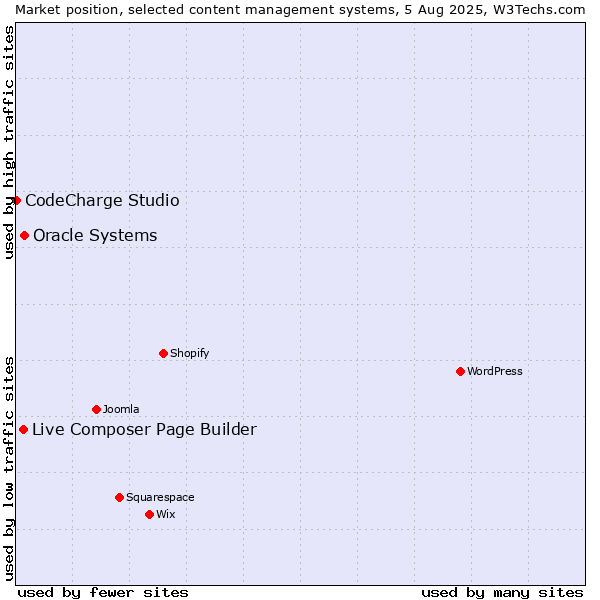This screenshot has height=600, width=600.
Task: Select the Shopify data point
Action: pos(163,353)
